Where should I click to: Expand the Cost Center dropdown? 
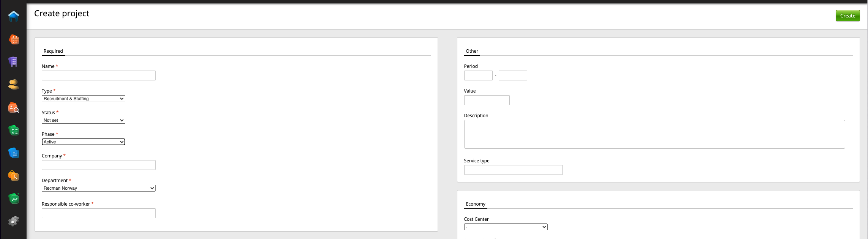[505, 227]
